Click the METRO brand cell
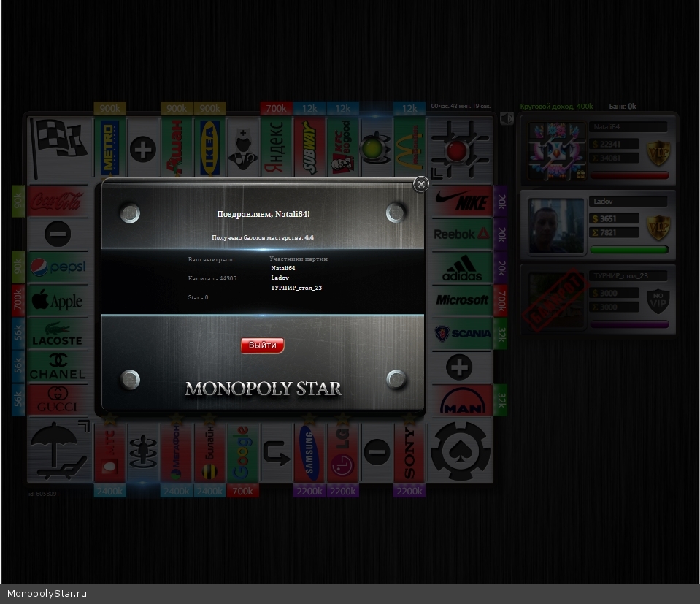This screenshot has width=700, height=604. pos(109,147)
